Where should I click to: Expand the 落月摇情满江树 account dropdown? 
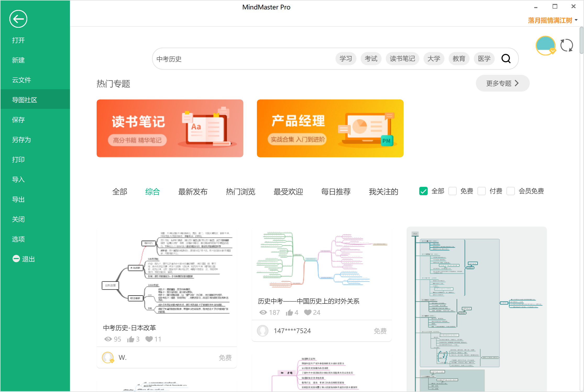tap(576, 20)
